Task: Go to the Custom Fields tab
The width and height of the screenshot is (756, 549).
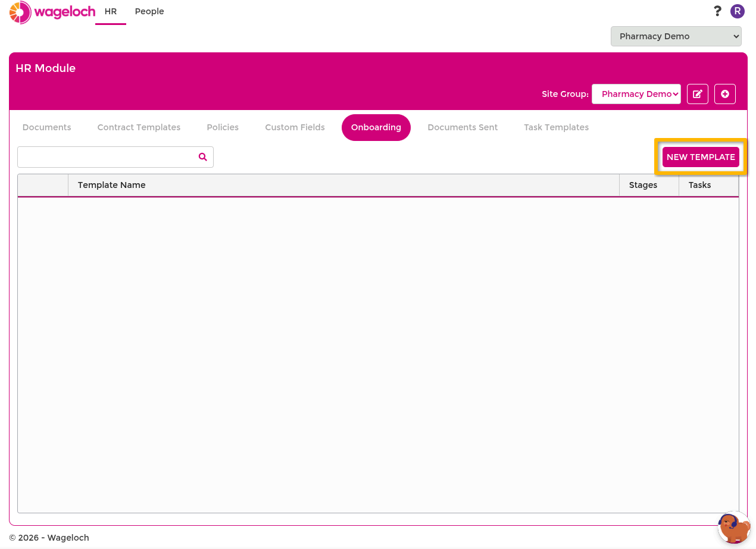Action: pos(295,127)
